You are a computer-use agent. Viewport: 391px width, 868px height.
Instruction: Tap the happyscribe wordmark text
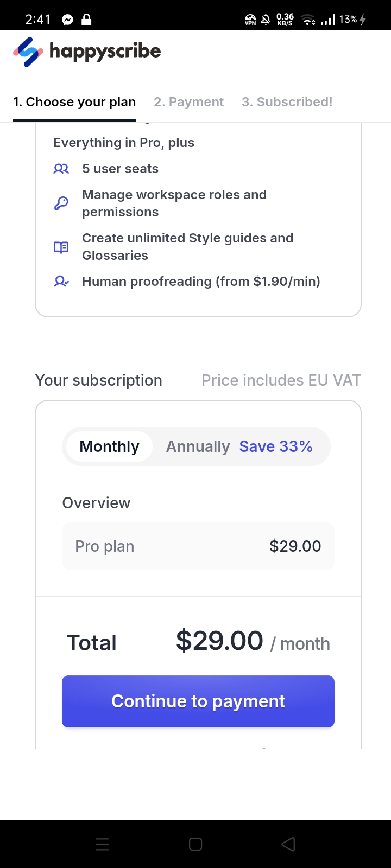click(x=105, y=52)
